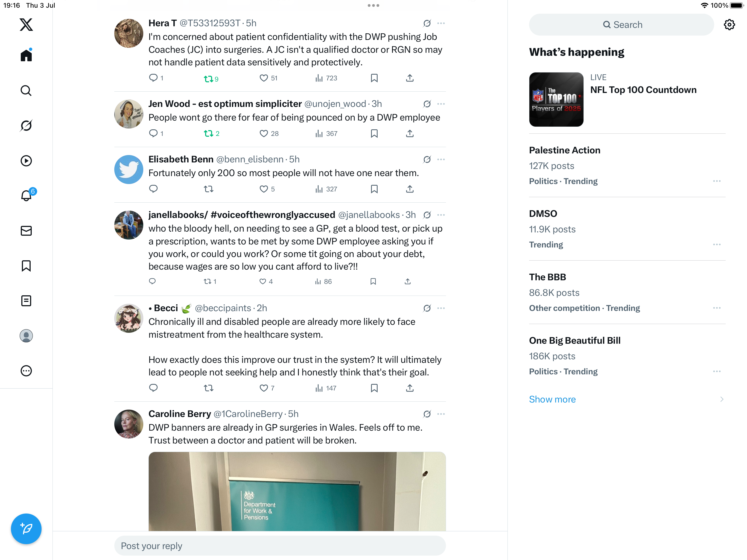Share Jen Wood's reply via share icon

[x=410, y=133]
